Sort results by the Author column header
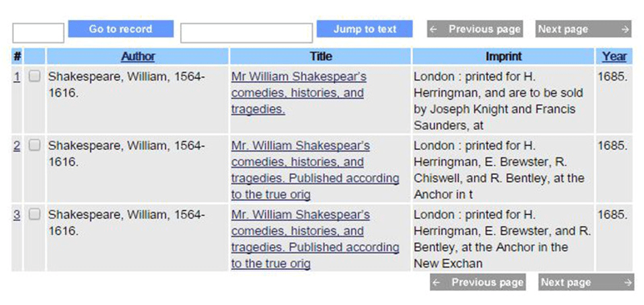Image resolution: width=644 pixels, height=305 pixels. click(x=137, y=57)
